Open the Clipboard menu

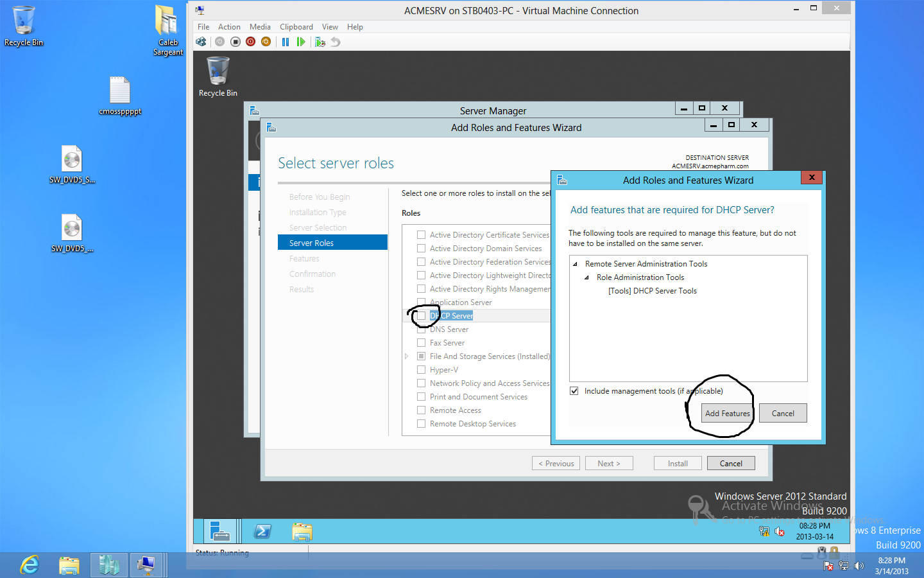click(296, 27)
